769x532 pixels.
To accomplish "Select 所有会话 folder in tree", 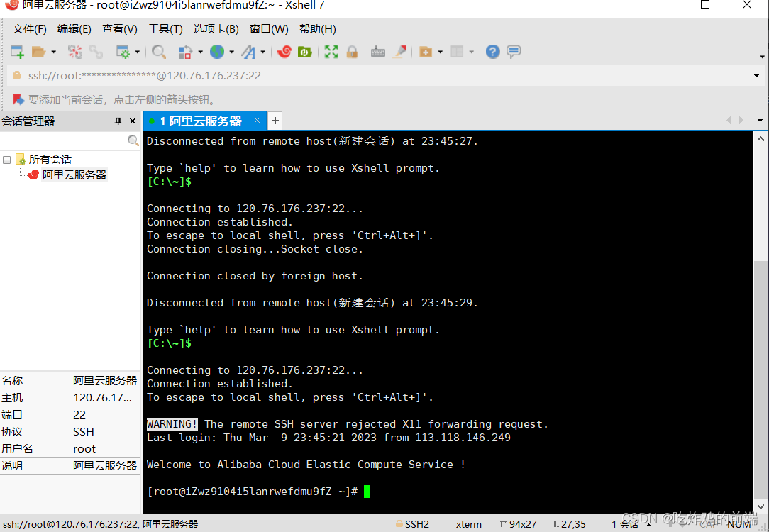I will 50,160.
